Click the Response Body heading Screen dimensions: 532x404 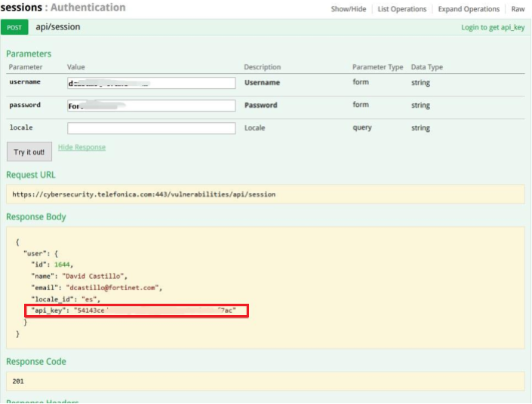pos(36,217)
